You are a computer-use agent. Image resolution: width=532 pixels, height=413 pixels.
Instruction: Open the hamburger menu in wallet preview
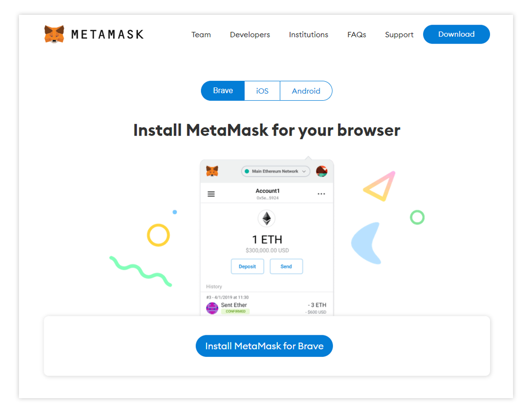[x=211, y=194]
